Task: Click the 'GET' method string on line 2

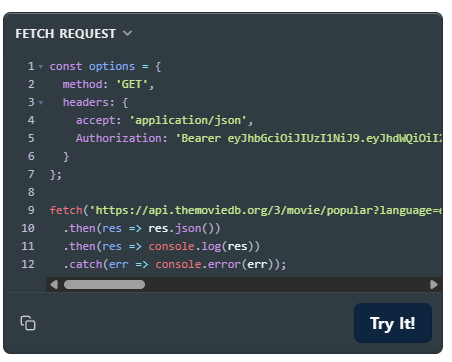Action: coord(132,84)
